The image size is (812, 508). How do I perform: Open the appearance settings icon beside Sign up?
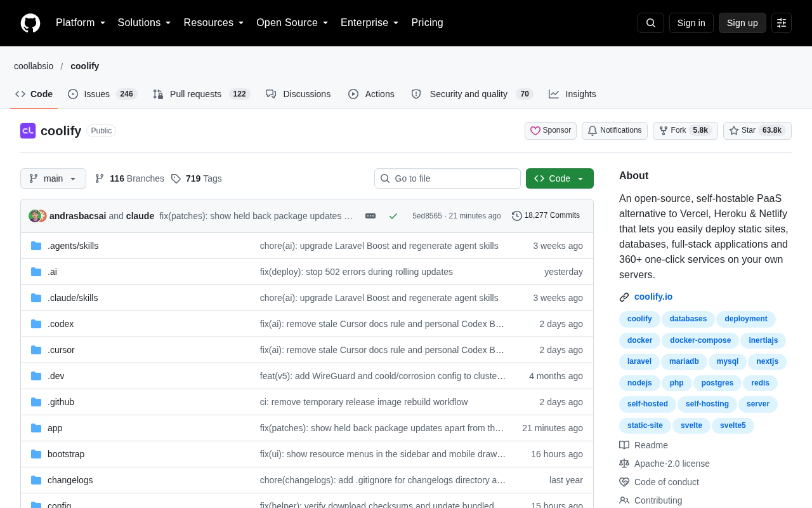tap(782, 23)
